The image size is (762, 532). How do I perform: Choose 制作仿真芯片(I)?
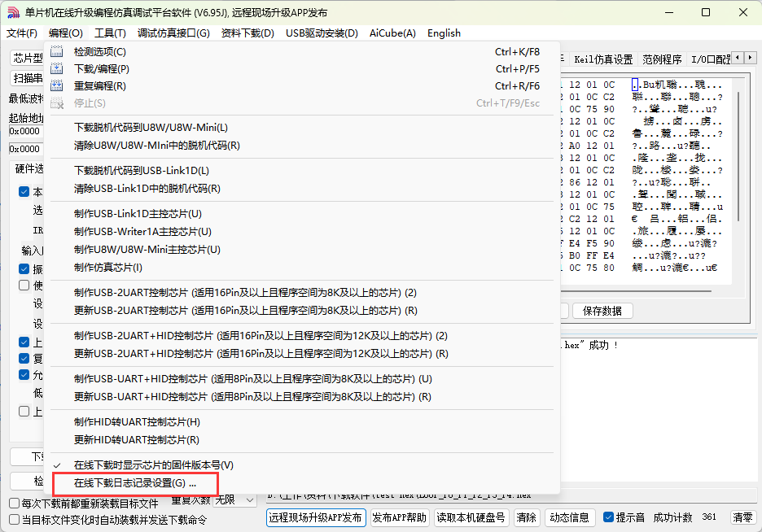302,268
